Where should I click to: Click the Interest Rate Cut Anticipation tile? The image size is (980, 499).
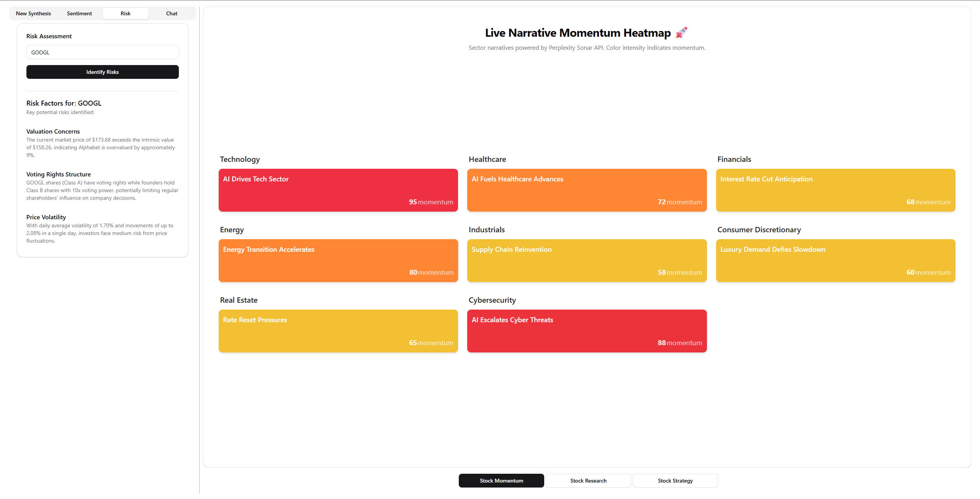coord(835,190)
